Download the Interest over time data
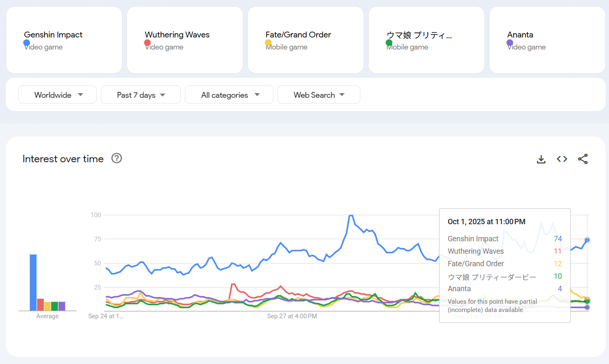Screen dimensions: 609x364 coord(541,159)
